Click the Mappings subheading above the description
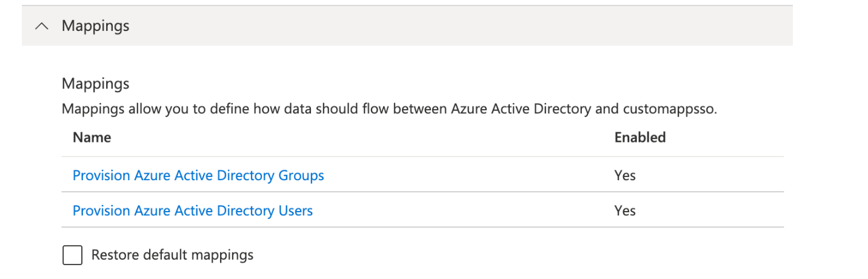The width and height of the screenshot is (868, 279). [x=96, y=83]
